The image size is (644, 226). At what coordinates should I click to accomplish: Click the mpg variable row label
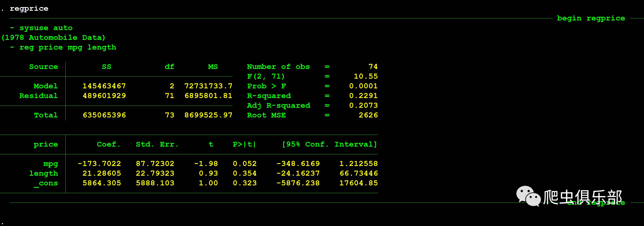coord(50,164)
